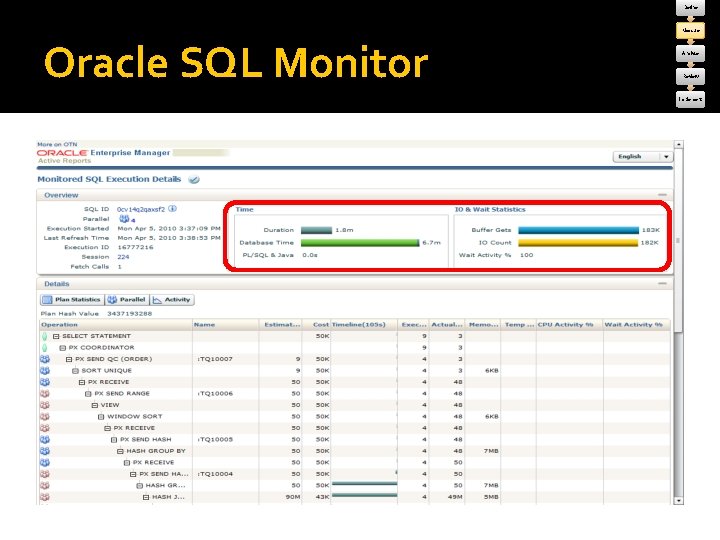This screenshot has height=540, width=720.
Task: Click the blue Buffer Gets bar
Action: click(x=579, y=230)
